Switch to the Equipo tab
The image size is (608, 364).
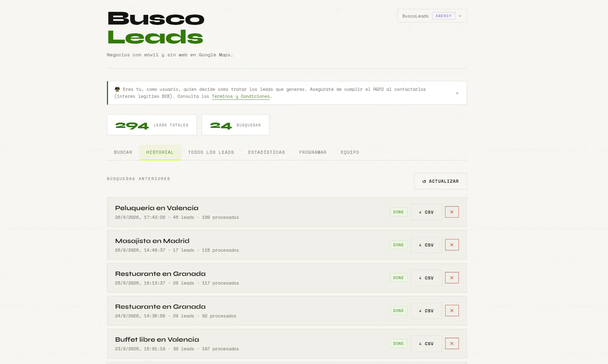(350, 152)
